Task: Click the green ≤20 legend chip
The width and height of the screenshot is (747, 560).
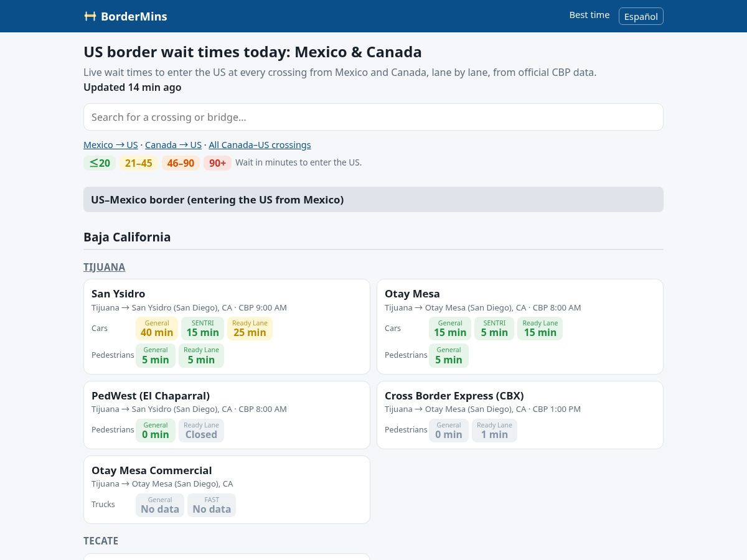Action: pos(100,163)
